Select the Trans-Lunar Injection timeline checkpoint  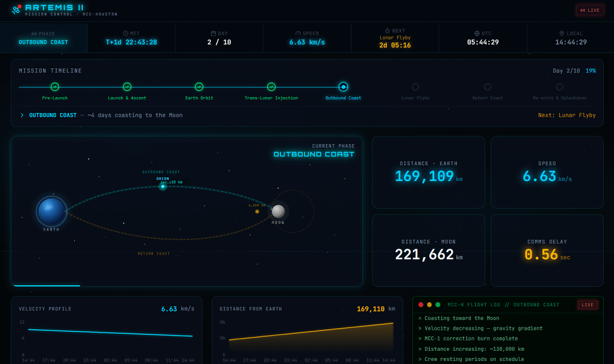pyautogui.click(x=271, y=87)
